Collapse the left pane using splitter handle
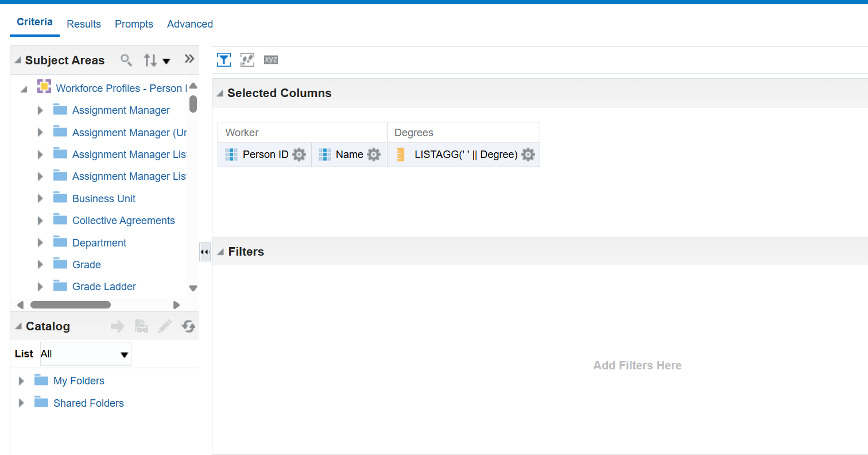The width and height of the screenshot is (868, 455). [205, 252]
